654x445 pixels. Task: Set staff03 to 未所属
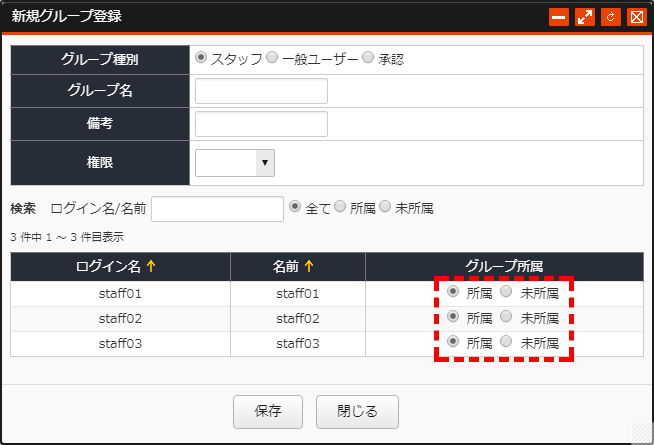coord(506,341)
